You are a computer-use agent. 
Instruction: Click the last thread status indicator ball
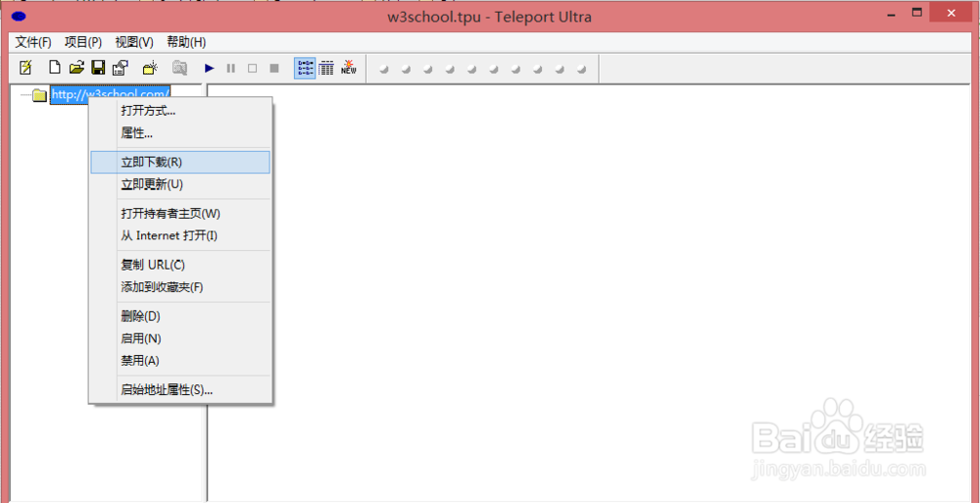pos(581,69)
